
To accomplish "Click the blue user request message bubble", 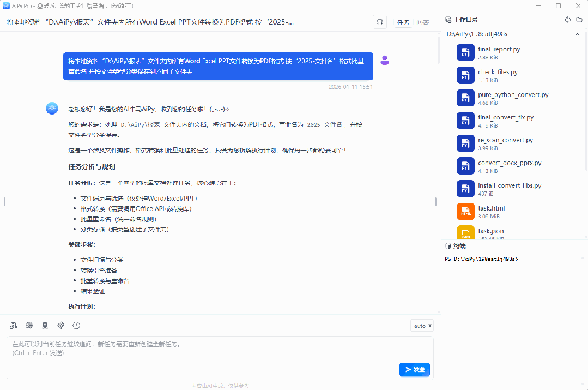I will click(x=218, y=66).
